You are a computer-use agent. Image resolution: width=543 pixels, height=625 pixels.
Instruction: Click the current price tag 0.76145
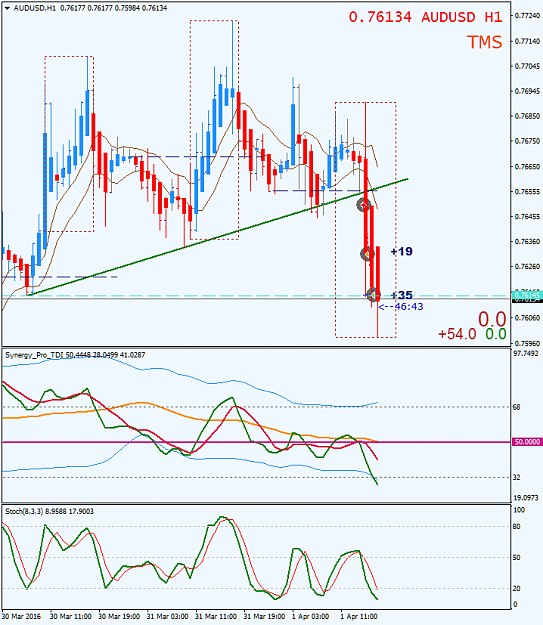527,296
